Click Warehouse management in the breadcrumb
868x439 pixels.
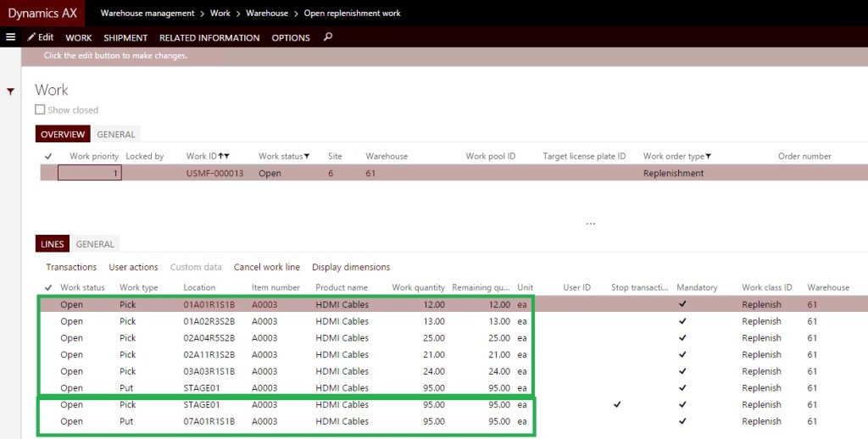(x=146, y=14)
